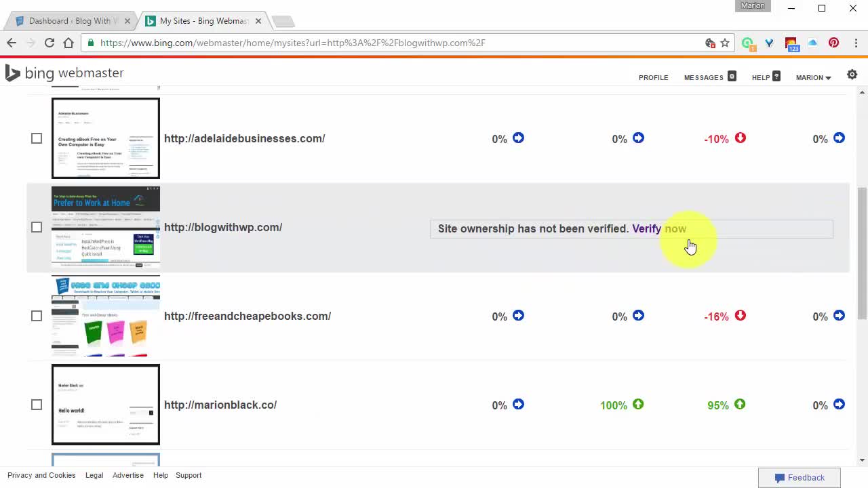
Task: Click green up arrow beside 100%
Action: pos(638,405)
